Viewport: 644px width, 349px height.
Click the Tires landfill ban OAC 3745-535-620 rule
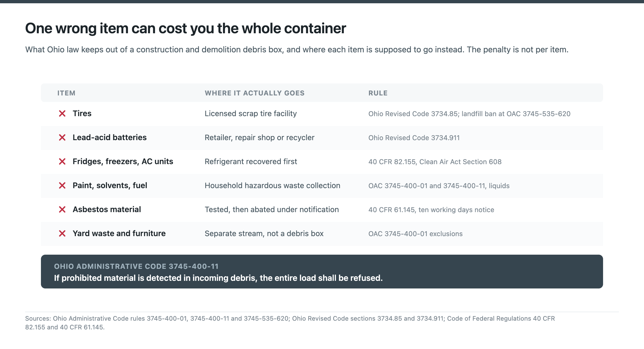pos(469,114)
